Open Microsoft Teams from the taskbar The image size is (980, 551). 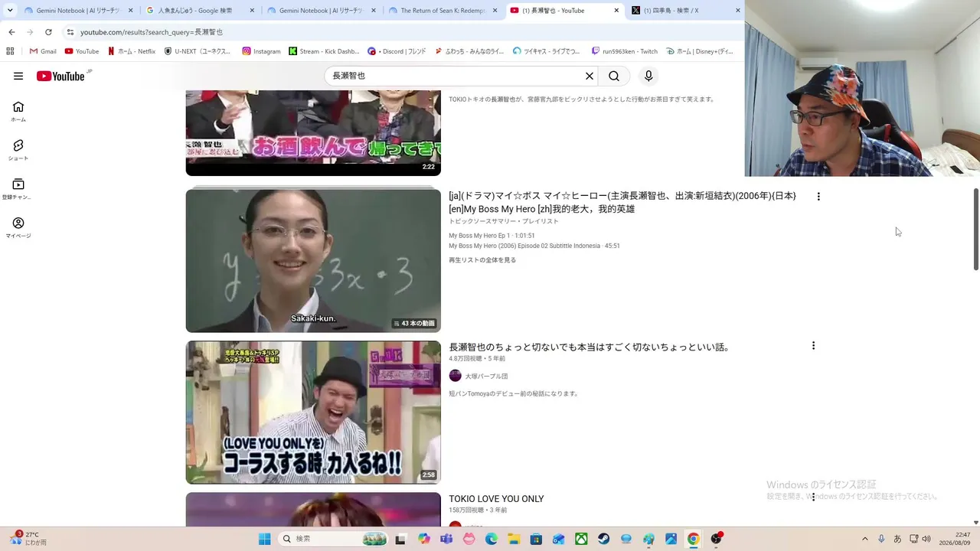[x=446, y=539]
